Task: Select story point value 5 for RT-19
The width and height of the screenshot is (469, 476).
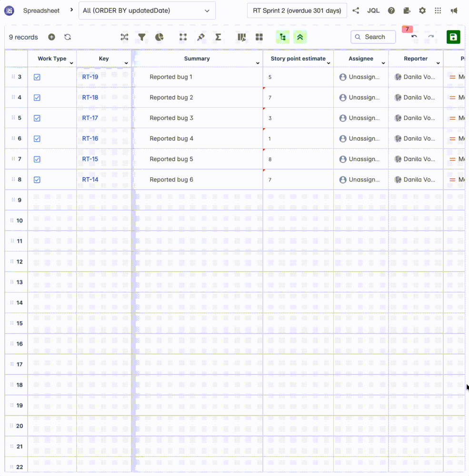Action: (298, 77)
